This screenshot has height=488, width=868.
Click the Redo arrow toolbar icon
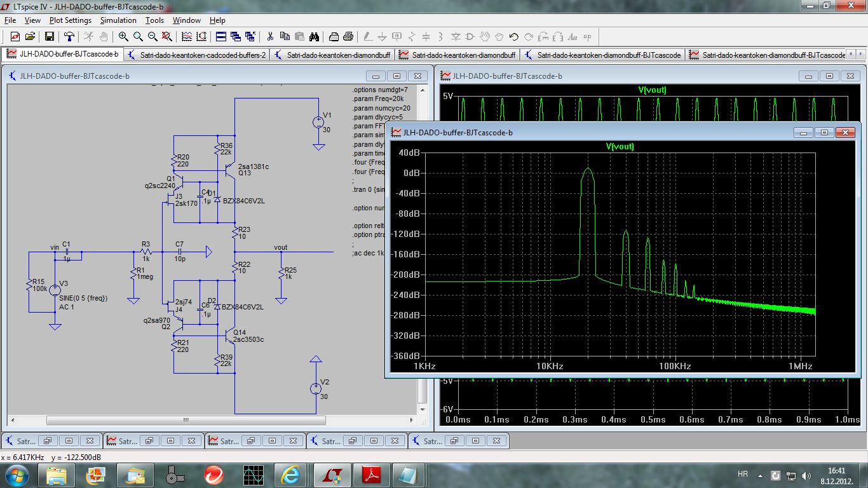(529, 37)
